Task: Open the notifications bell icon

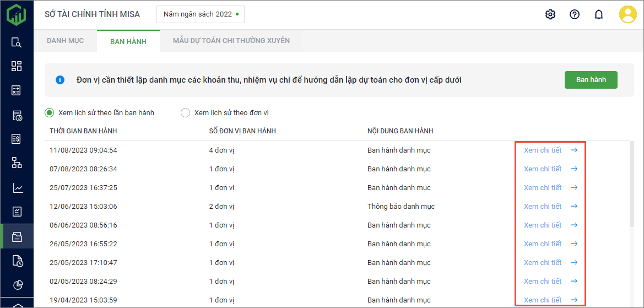Action: click(599, 14)
